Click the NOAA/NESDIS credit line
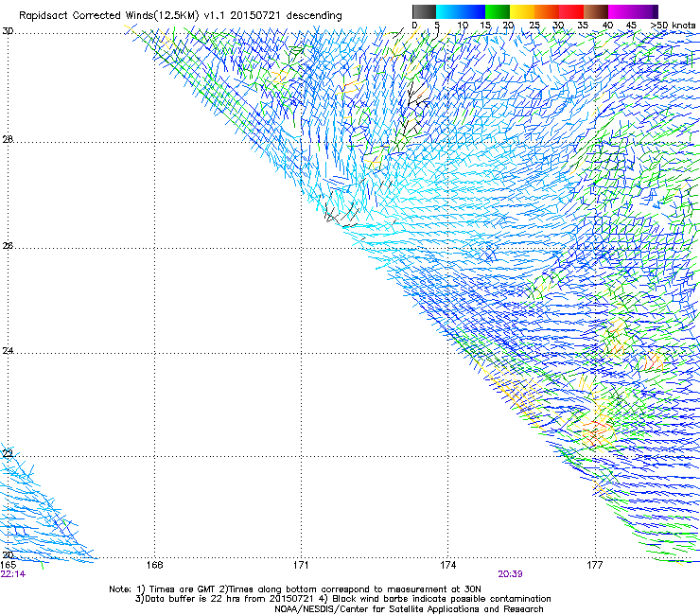The width and height of the screenshot is (700, 615). 409,609
